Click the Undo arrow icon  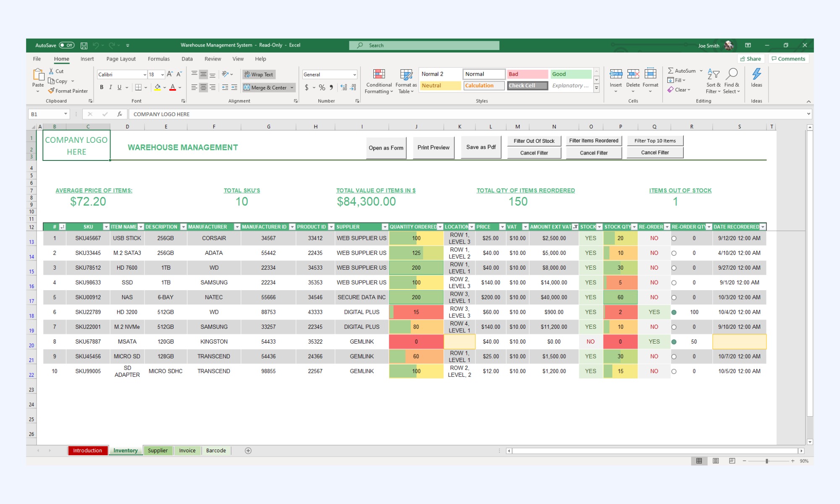(96, 45)
